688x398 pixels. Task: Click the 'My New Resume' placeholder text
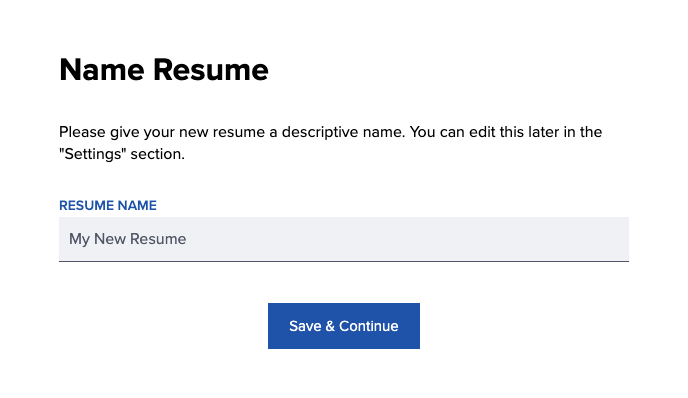click(128, 239)
